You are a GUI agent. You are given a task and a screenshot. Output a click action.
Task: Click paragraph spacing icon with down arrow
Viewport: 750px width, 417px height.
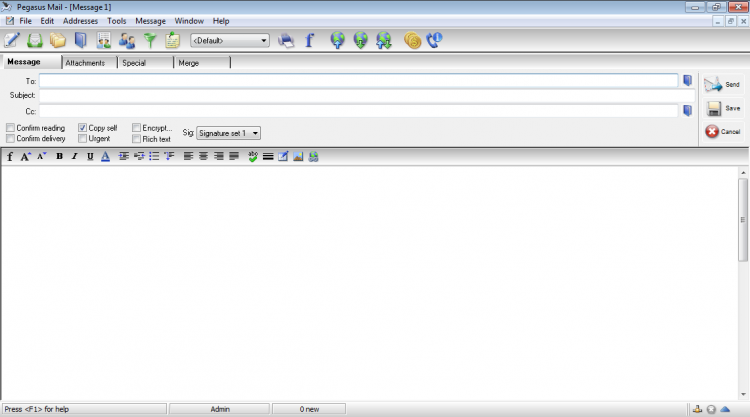tap(169, 156)
